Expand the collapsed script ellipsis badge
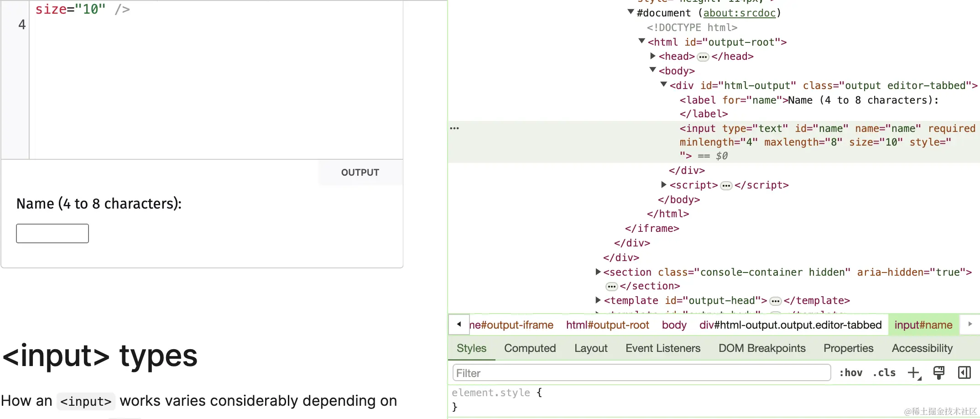The height and width of the screenshot is (419, 980). pos(726,186)
